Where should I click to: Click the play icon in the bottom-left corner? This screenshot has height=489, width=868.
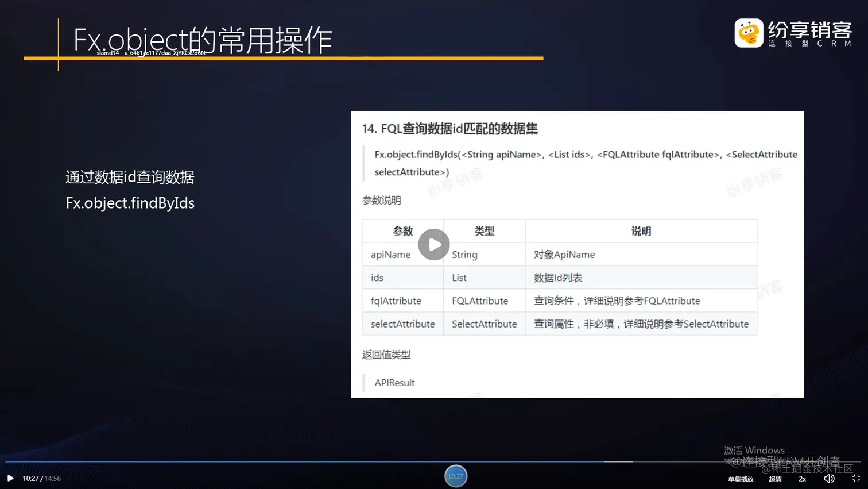coord(10,478)
